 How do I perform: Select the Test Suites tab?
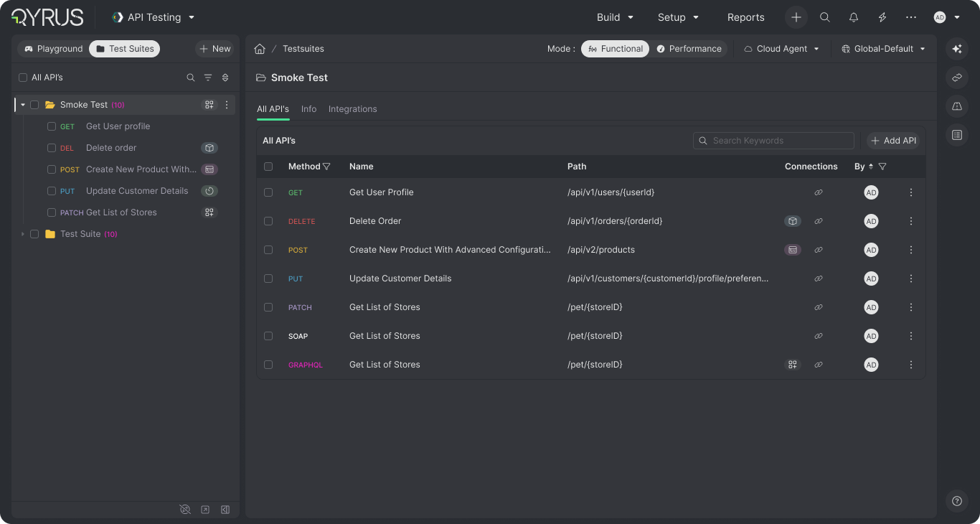point(125,49)
